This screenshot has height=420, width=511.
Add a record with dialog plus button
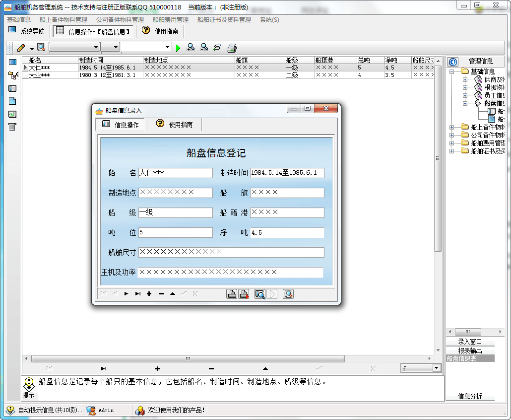click(x=149, y=294)
